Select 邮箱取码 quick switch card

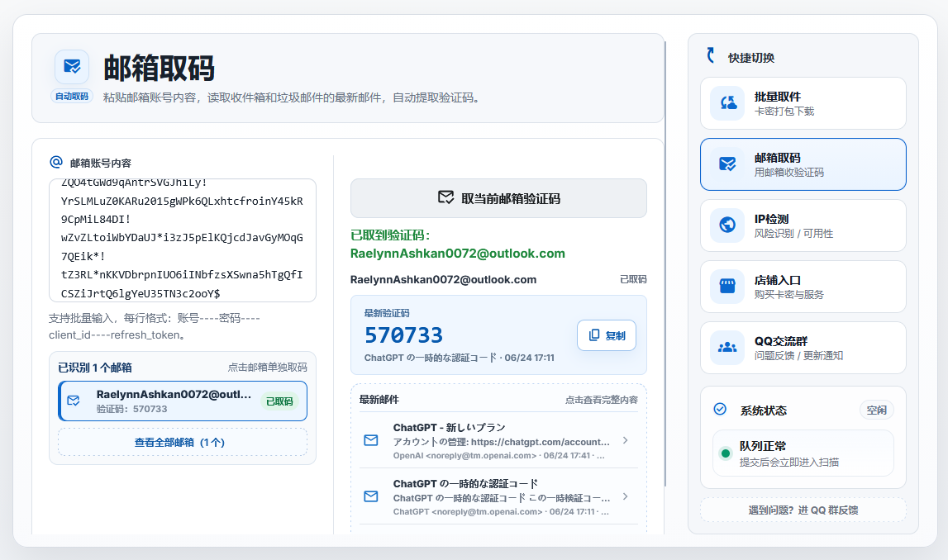[x=803, y=164]
